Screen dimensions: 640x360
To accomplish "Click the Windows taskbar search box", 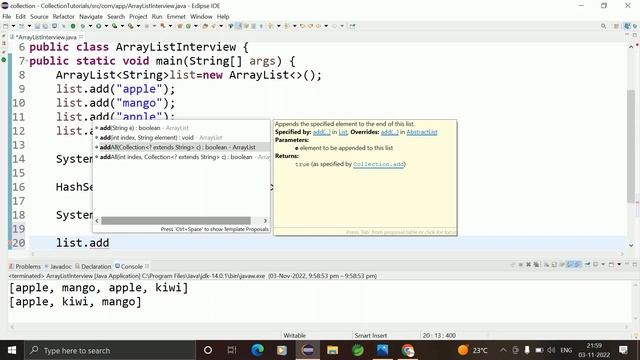I will [x=110, y=350].
